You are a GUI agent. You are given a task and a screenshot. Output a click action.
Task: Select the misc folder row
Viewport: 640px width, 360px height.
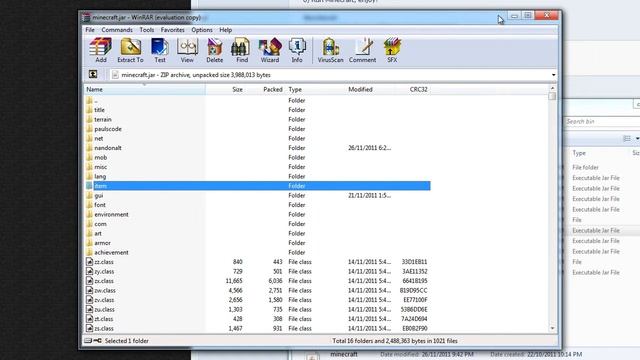(x=258, y=167)
